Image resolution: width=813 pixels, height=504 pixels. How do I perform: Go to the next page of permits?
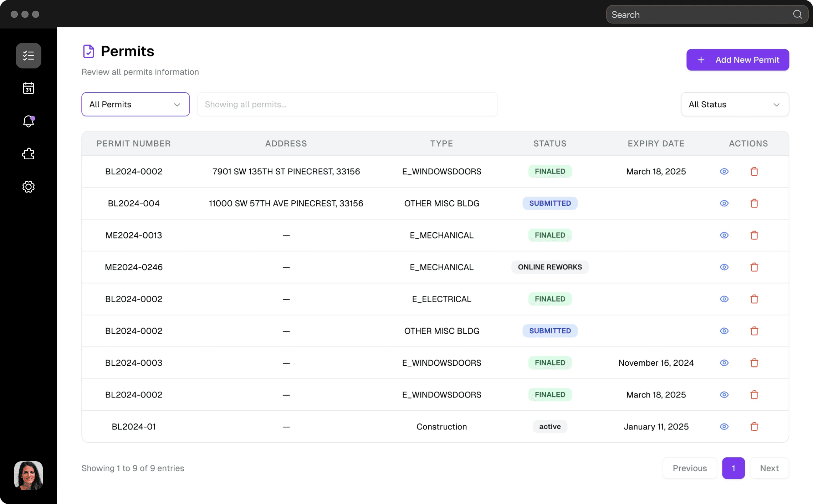tap(769, 468)
